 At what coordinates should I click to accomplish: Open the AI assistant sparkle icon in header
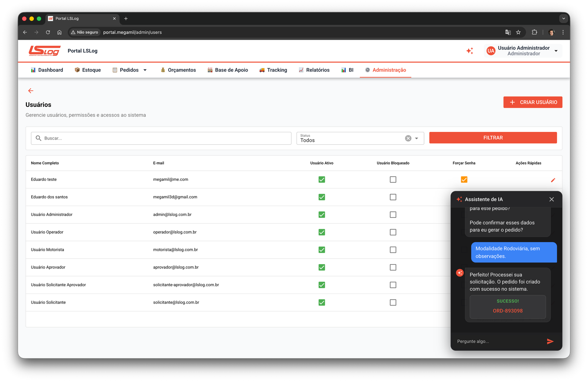(470, 51)
